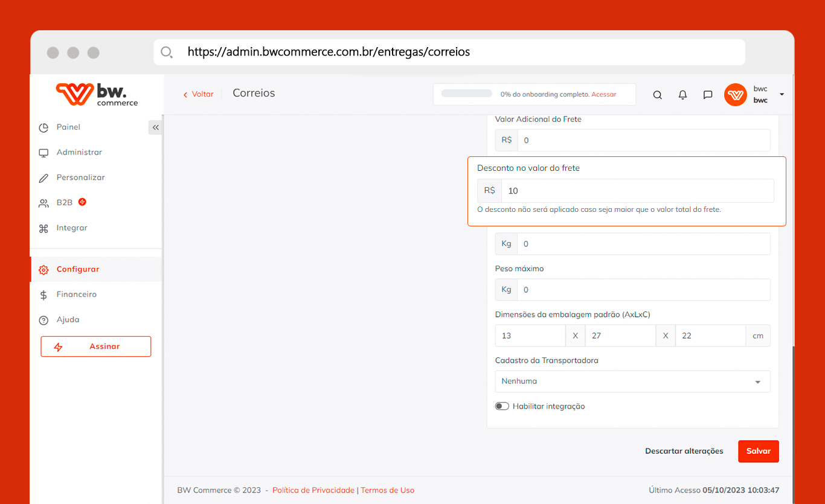The width and height of the screenshot is (825, 504).
Task: Click the Correios page title
Action: [x=254, y=94]
